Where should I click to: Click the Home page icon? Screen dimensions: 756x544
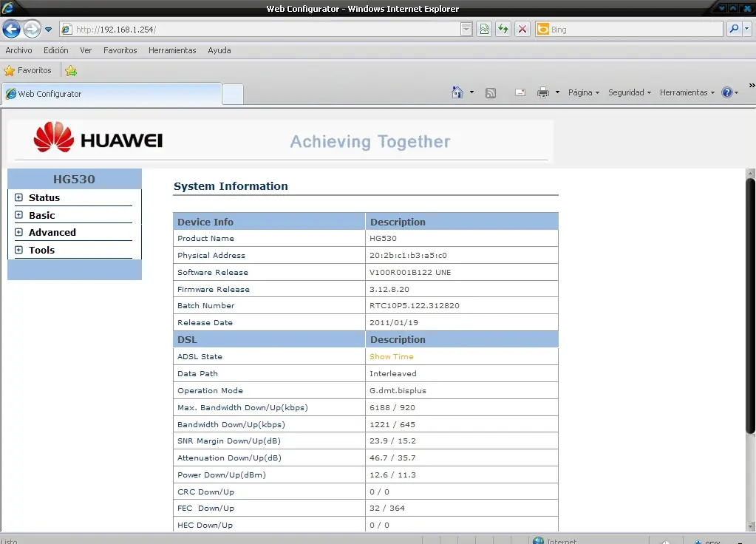(x=457, y=92)
